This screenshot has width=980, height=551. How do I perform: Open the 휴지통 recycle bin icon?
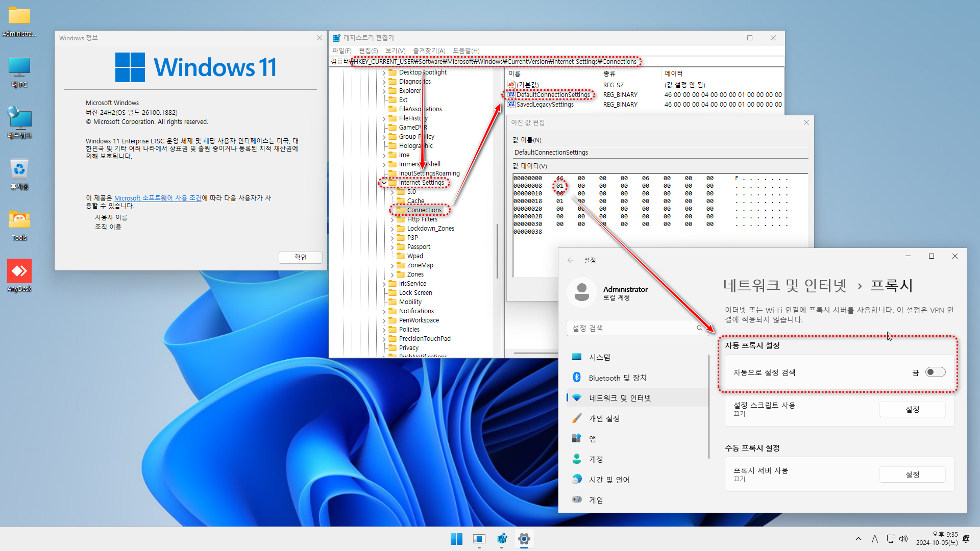point(19,174)
